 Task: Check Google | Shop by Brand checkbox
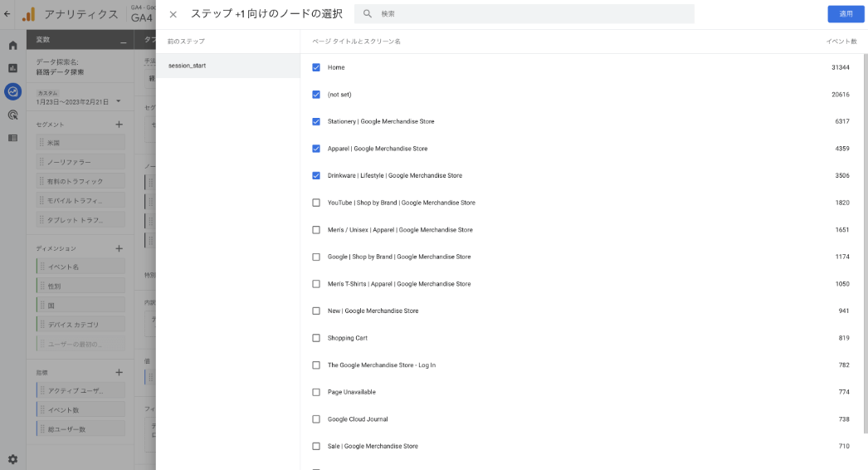(x=316, y=257)
